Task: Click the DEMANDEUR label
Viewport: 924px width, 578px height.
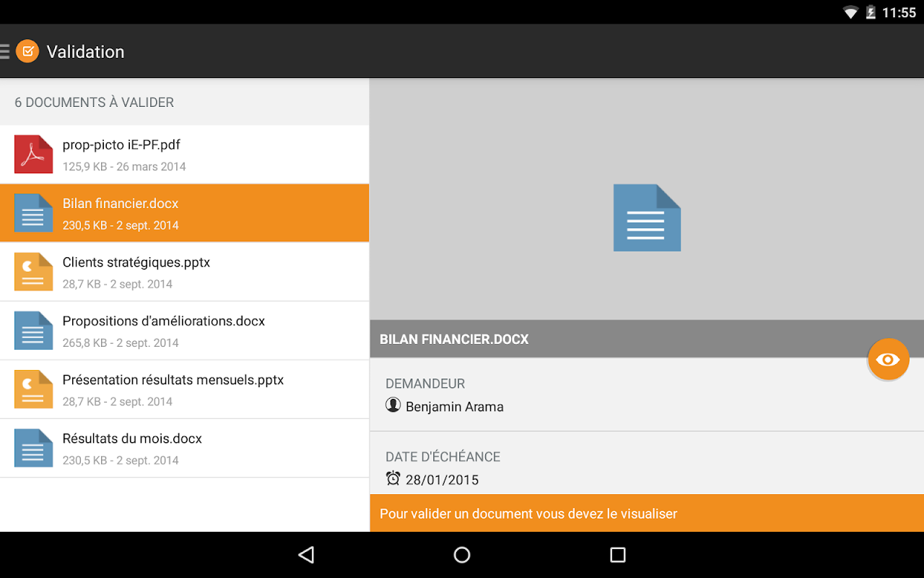Action: [x=425, y=384]
